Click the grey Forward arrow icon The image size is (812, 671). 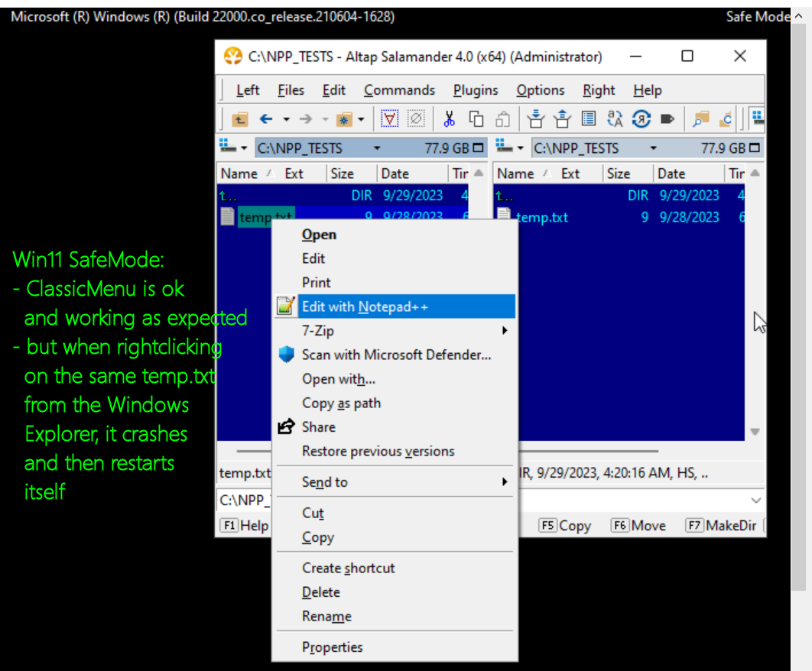[x=306, y=119]
